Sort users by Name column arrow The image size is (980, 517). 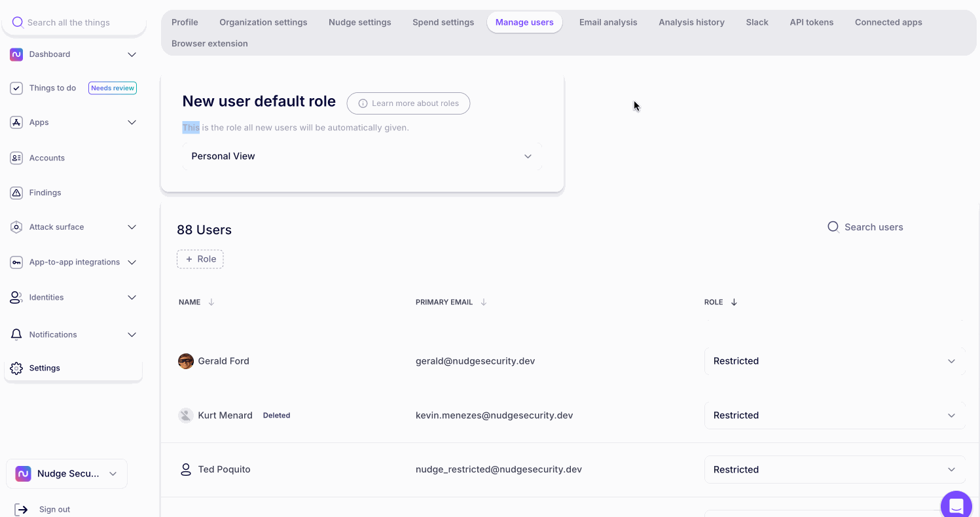211,302
